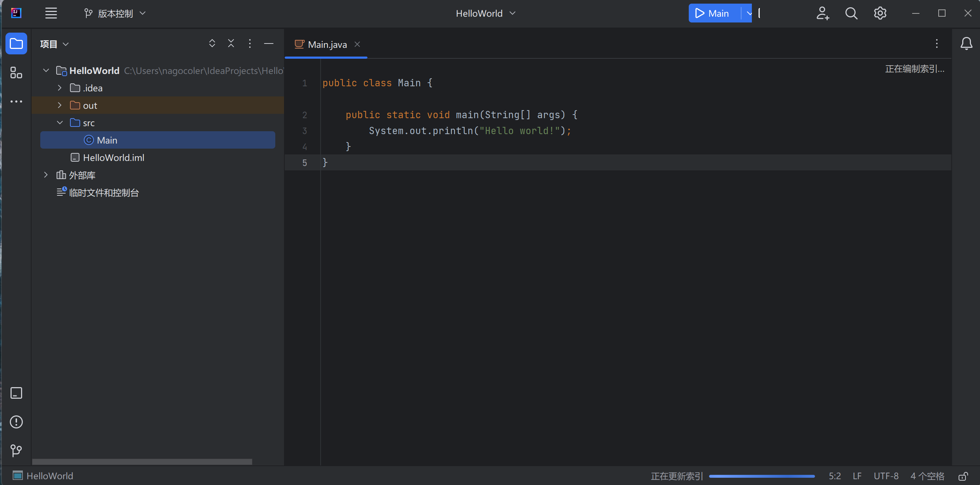Open the notifications bell

point(966,44)
